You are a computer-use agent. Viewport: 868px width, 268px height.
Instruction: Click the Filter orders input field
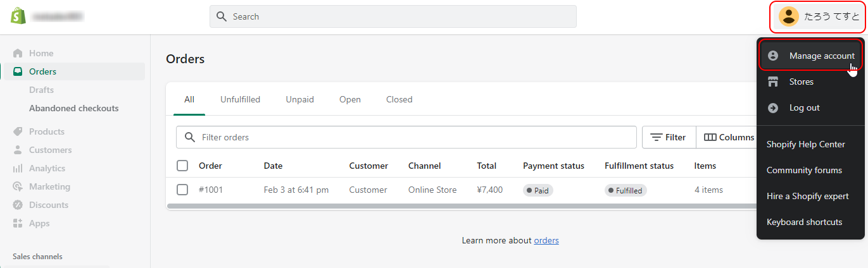[x=406, y=137]
